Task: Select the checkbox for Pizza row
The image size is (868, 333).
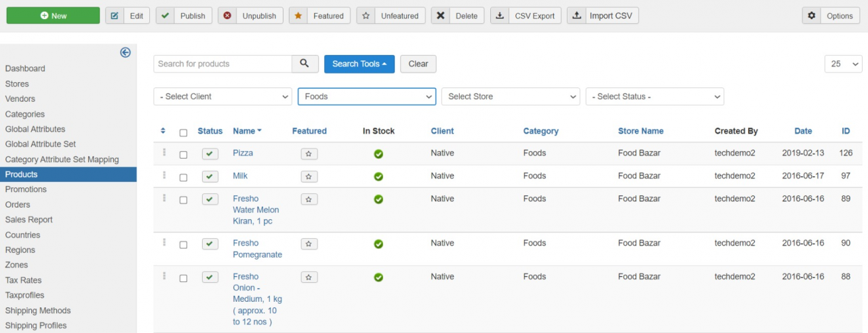Action: (183, 155)
